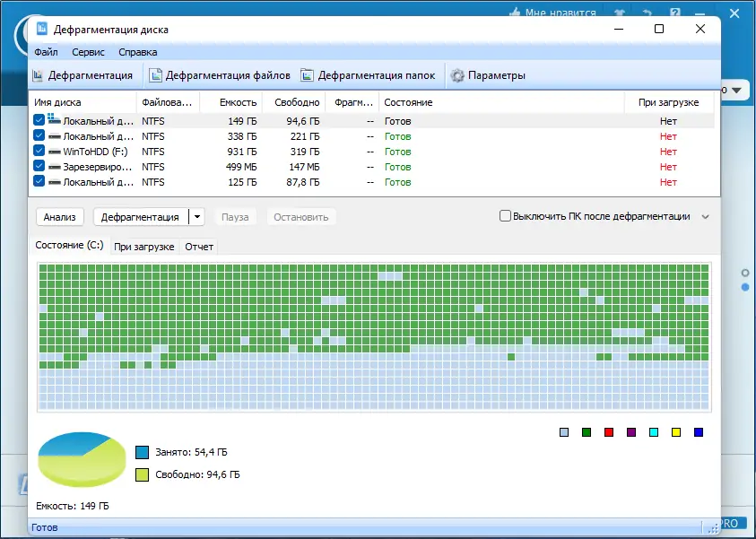Click the Зарезервиро... drive icon
This screenshot has width=756, height=539.
pyautogui.click(x=55, y=168)
